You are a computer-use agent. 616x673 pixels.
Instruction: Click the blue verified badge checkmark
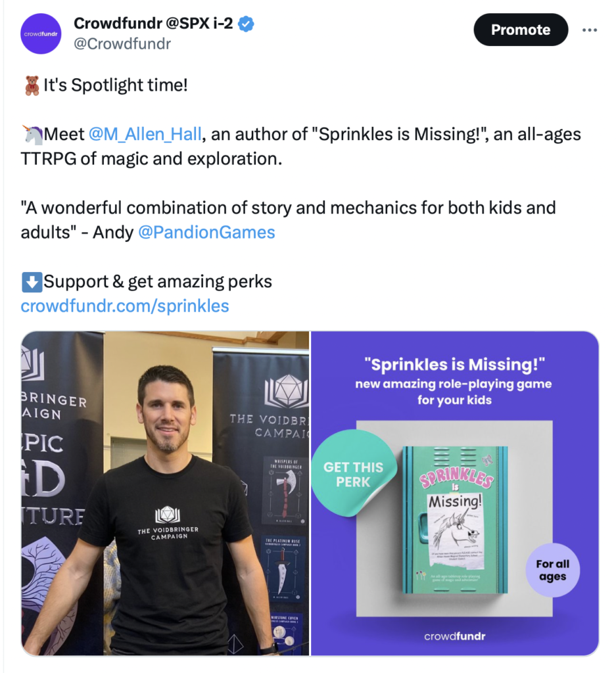pyautogui.click(x=246, y=24)
